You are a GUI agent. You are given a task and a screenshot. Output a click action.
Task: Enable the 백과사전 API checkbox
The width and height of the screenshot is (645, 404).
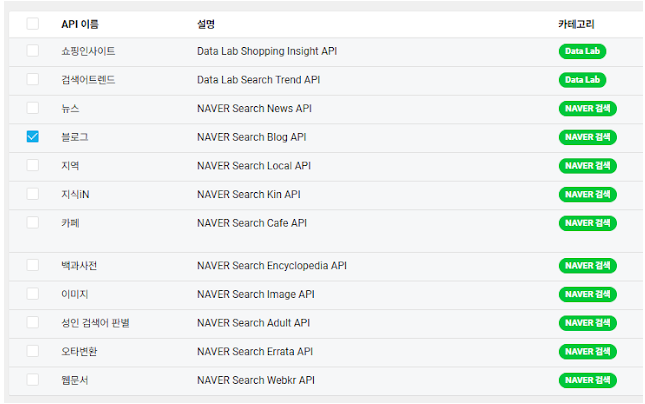(x=32, y=265)
